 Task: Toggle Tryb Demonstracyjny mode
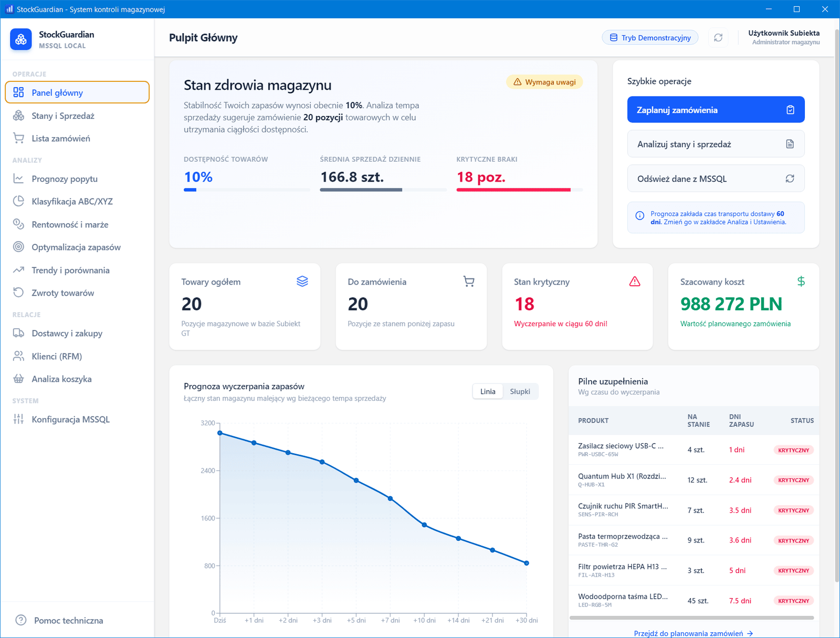[650, 38]
